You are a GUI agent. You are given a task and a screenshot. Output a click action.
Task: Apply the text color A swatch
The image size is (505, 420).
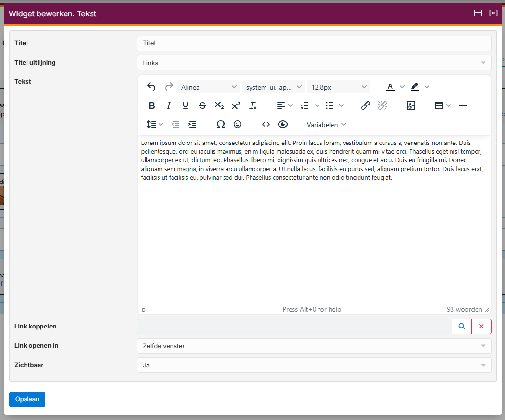390,87
